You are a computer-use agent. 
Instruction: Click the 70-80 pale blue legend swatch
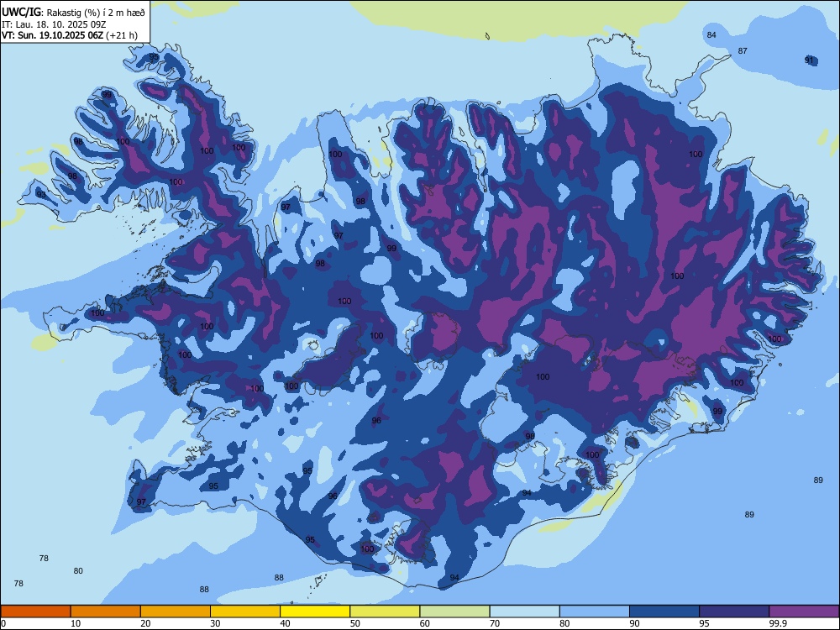pyautogui.click(x=524, y=612)
